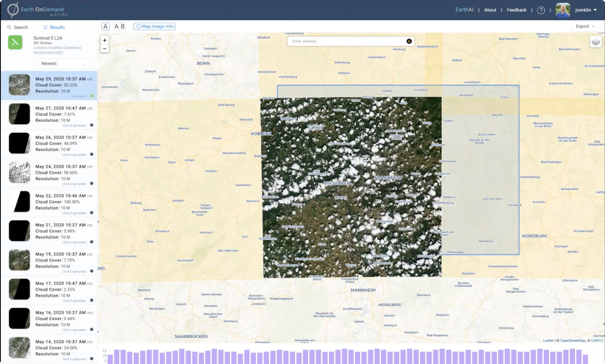Screen dimensions: 605x364
Task: Open the Search panel
Action: pyautogui.click(x=17, y=27)
